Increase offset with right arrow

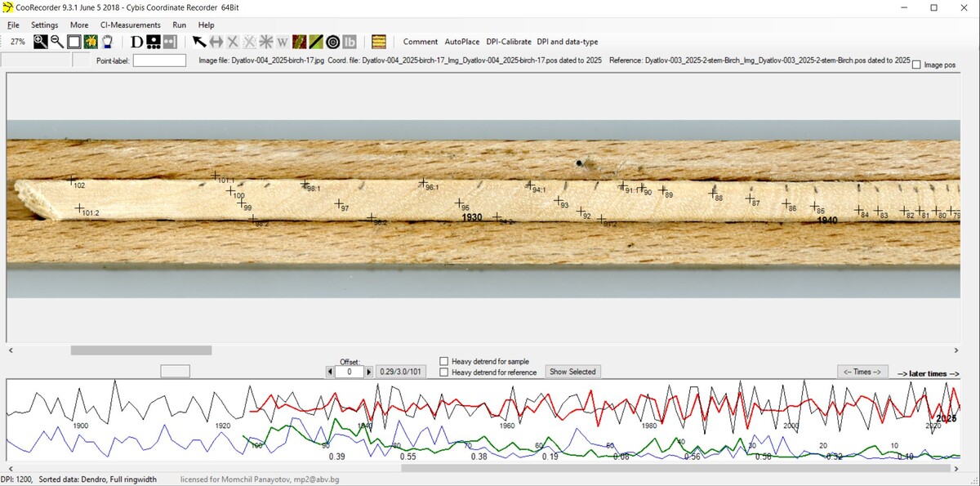click(368, 372)
